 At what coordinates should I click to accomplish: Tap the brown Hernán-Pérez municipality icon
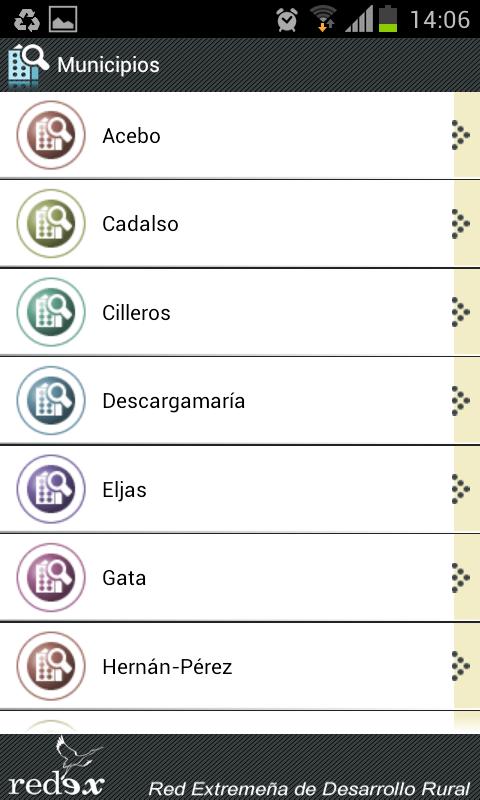pos(51,666)
